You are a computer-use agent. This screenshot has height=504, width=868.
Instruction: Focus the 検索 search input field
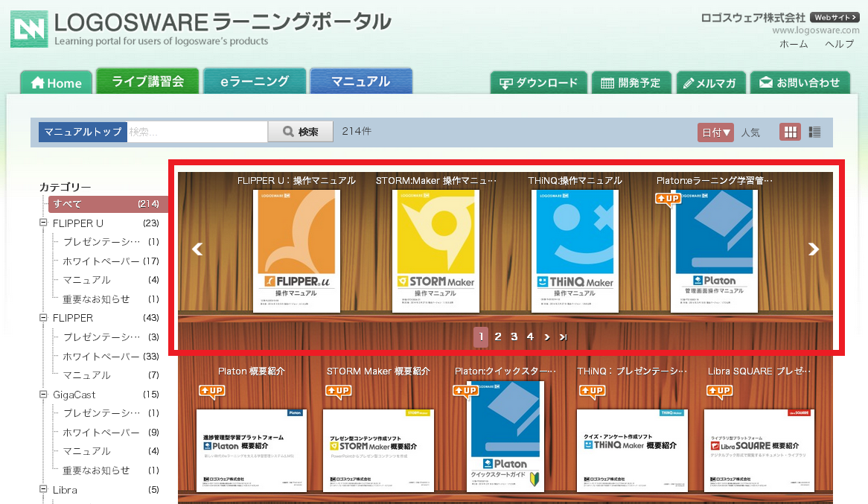tap(197, 132)
